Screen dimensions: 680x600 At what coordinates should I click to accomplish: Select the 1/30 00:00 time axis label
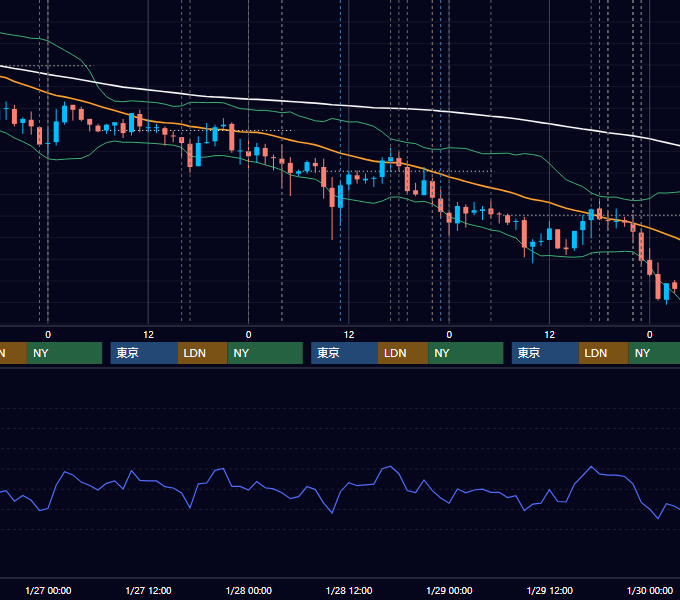[x=650, y=590]
